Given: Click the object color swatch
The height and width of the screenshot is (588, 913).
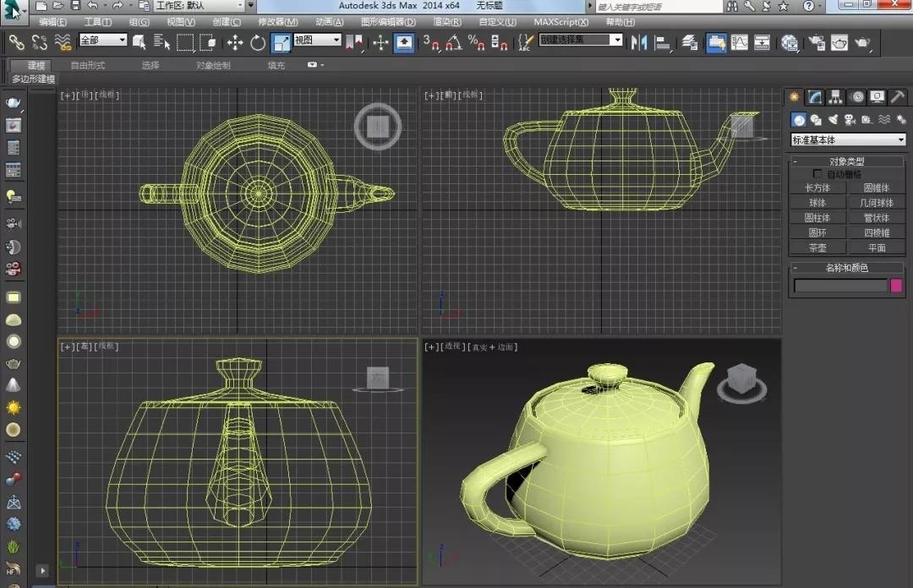Looking at the screenshot, I should [897, 286].
